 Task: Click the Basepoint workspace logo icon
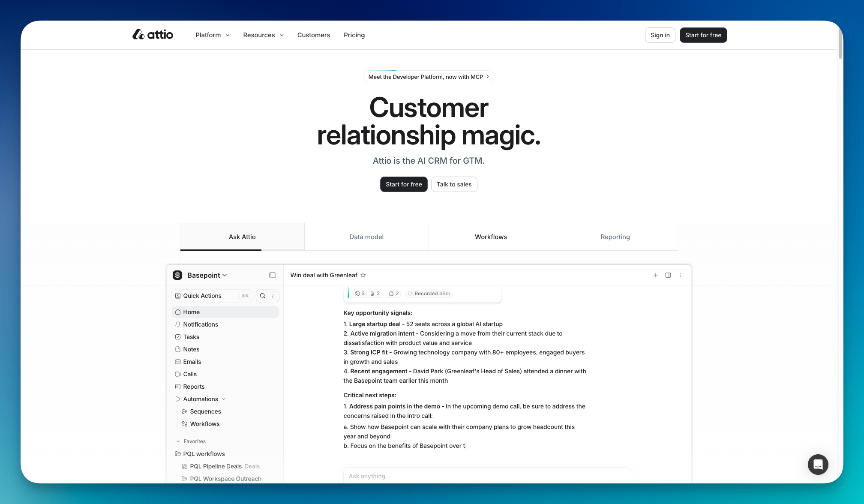177,275
